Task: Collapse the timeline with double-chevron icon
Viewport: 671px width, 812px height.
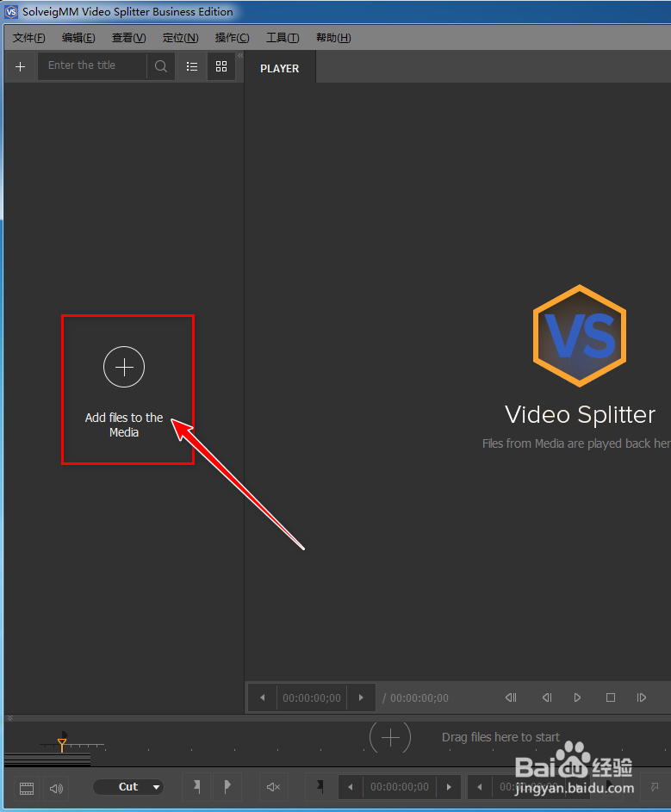Action: pos(9,718)
